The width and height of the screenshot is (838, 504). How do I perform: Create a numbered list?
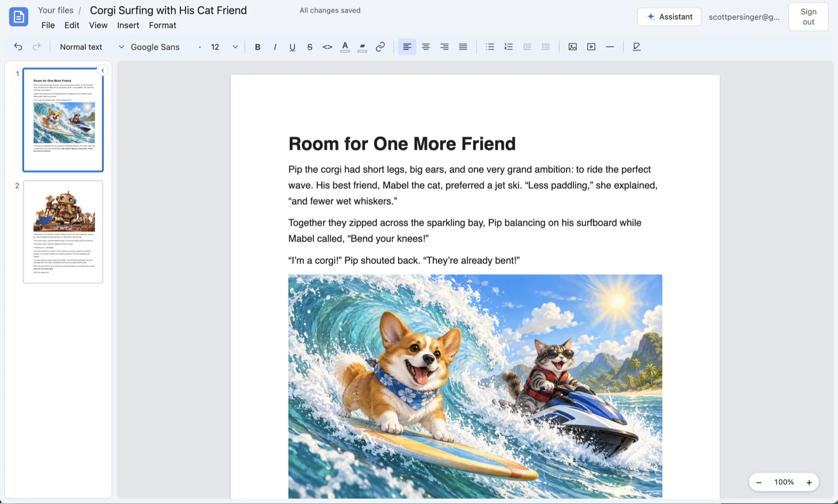point(508,47)
